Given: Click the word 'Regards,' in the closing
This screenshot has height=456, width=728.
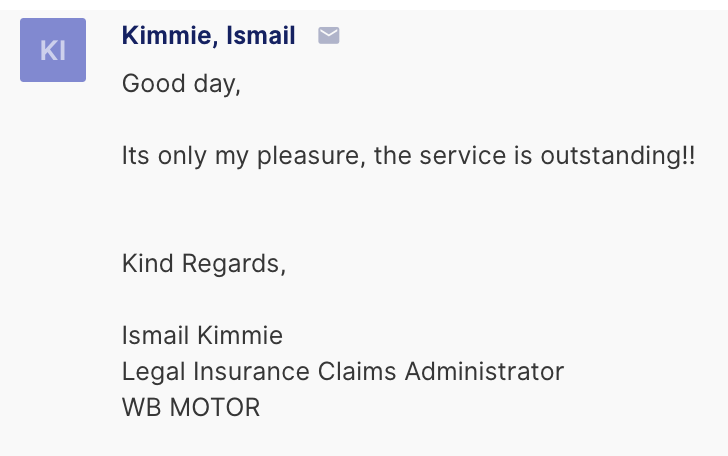Looking at the screenshot, I should [234, 264].
